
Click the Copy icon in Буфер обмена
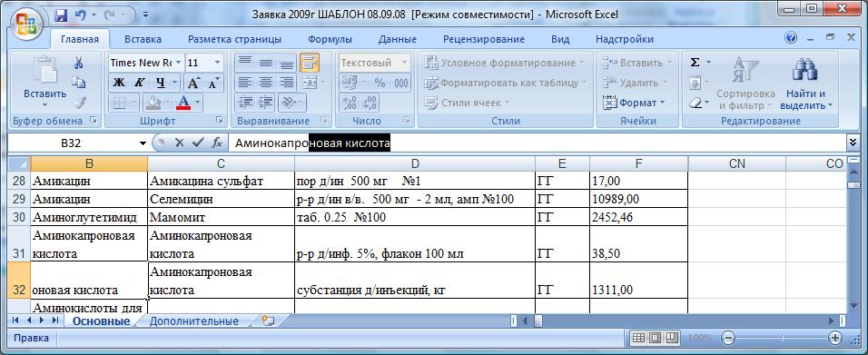point(79,83)
